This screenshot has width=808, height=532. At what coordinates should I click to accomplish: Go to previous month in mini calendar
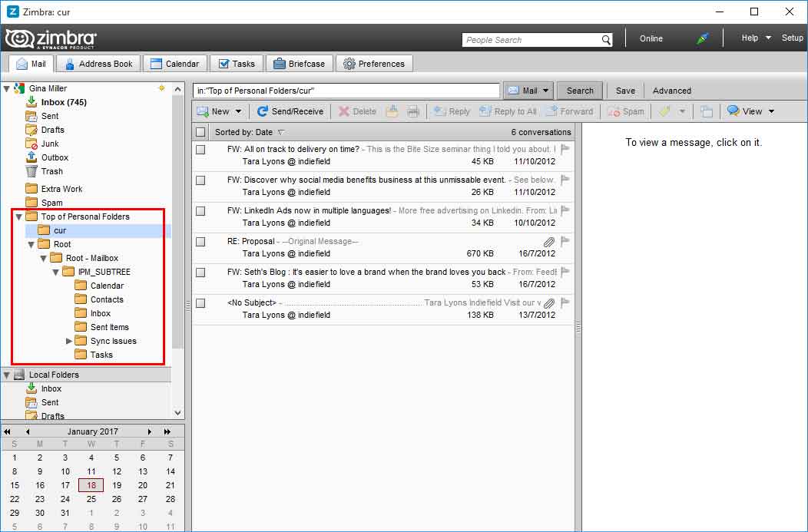pos(28,431)
